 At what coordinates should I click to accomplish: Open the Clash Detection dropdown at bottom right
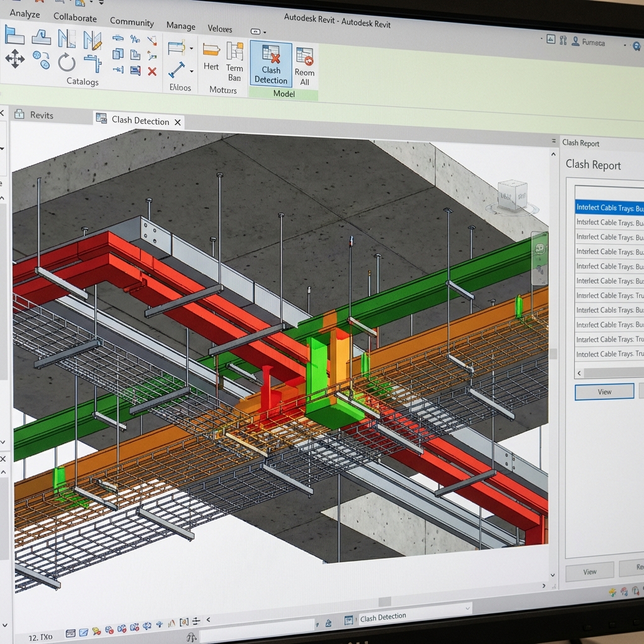tap(469, 609)
